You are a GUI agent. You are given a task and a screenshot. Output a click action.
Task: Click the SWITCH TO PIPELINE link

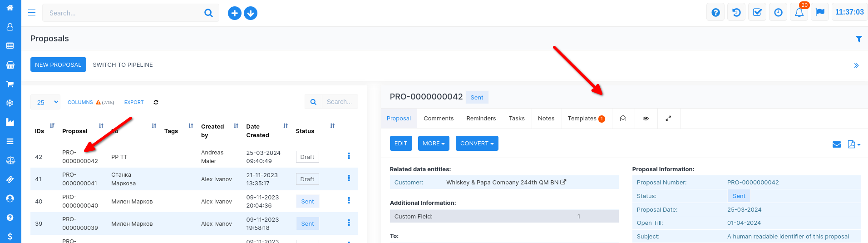[x=123, y=65]
